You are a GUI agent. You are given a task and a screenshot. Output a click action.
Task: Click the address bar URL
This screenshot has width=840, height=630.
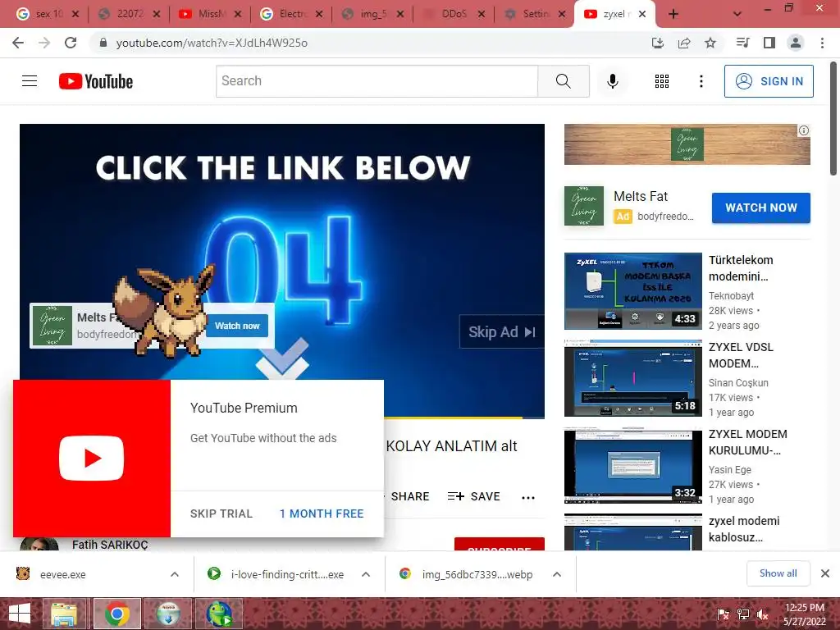coord(212,43)
